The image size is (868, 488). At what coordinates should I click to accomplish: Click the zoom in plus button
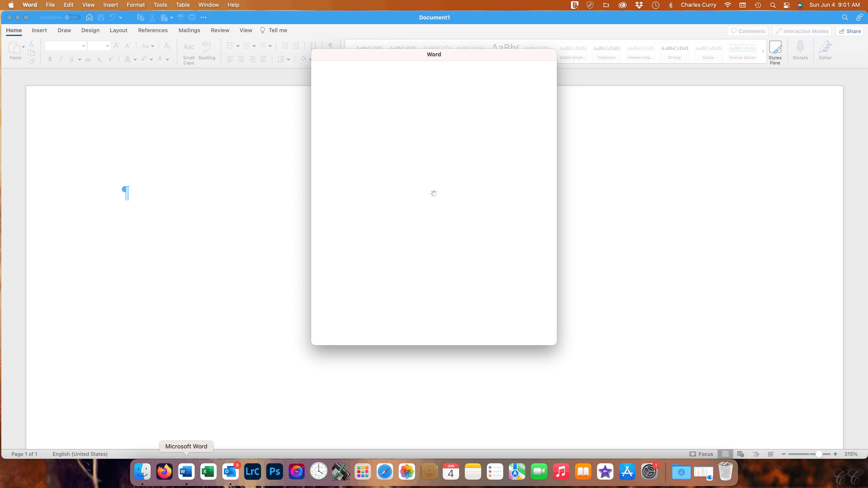pyautogui.click(x=835, y=454)
